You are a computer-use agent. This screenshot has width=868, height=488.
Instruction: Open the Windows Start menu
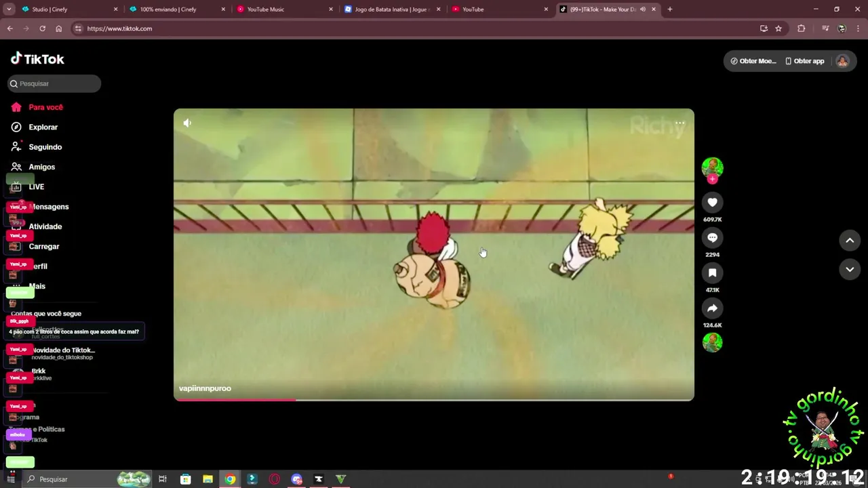[x=11, y=479]
